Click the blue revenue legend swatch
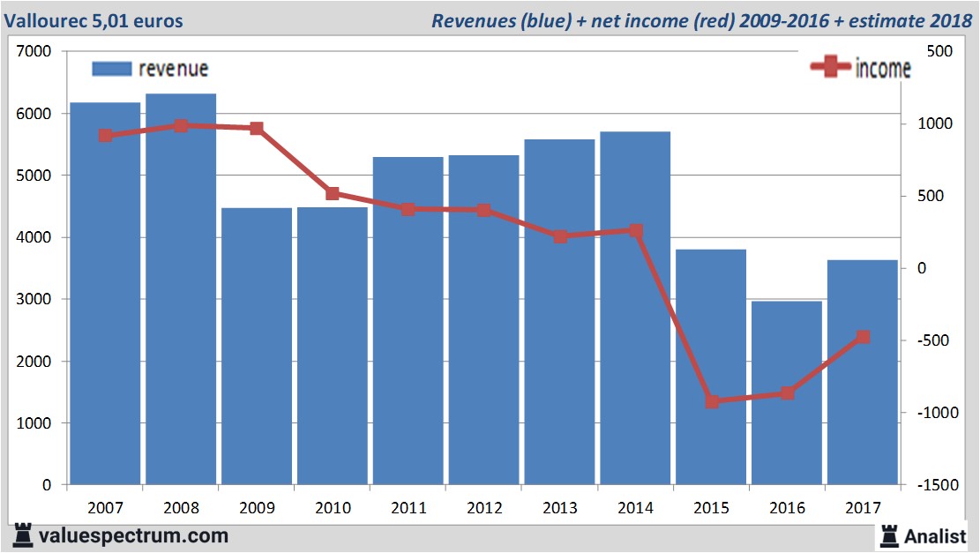Viewport: 980px width, 553px height. (x=112, y=69)
